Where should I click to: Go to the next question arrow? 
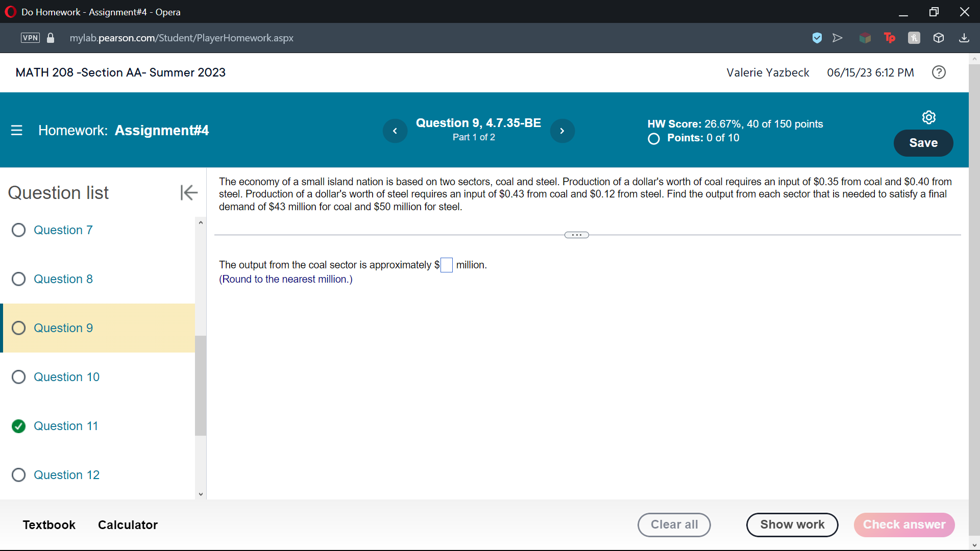click(562, 131)
